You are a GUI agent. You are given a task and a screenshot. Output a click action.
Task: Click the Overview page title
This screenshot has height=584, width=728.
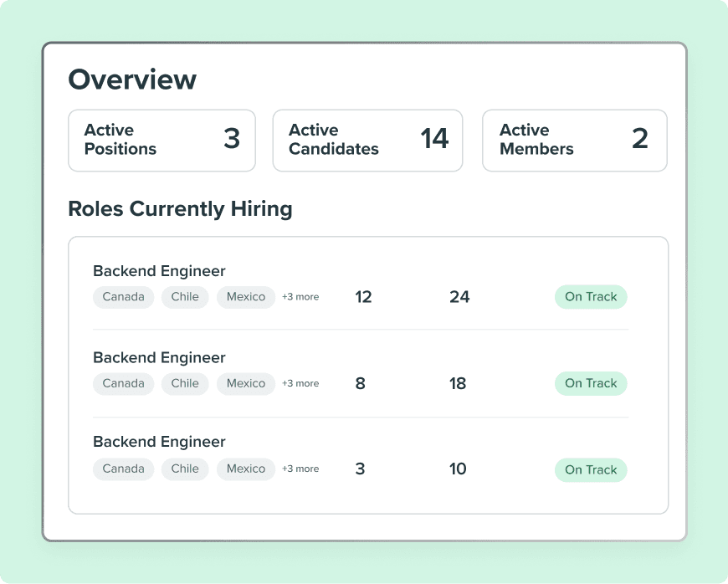tap(132, 79)
